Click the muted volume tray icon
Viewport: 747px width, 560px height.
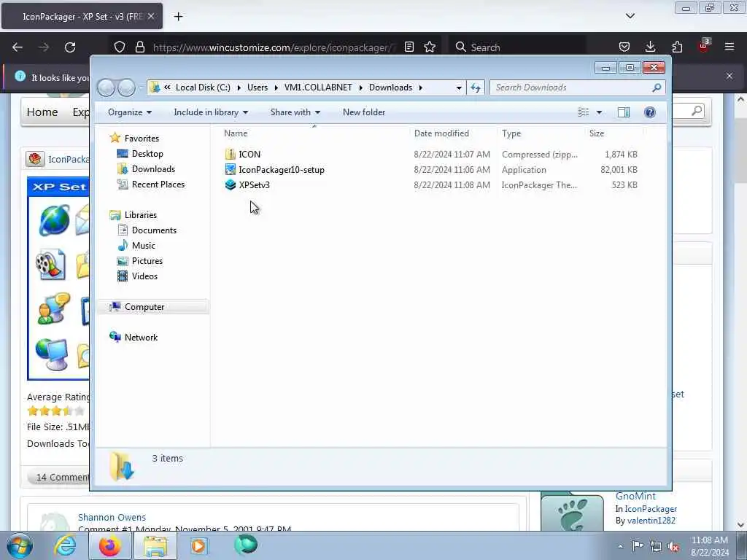[673, 546]
